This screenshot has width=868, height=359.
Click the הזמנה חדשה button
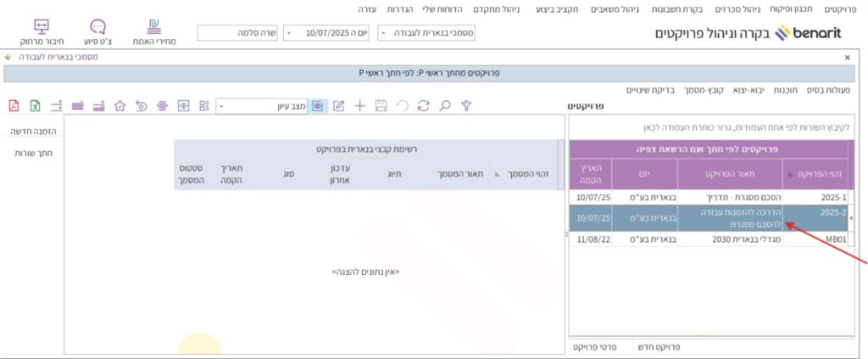[x=29, y=132]
